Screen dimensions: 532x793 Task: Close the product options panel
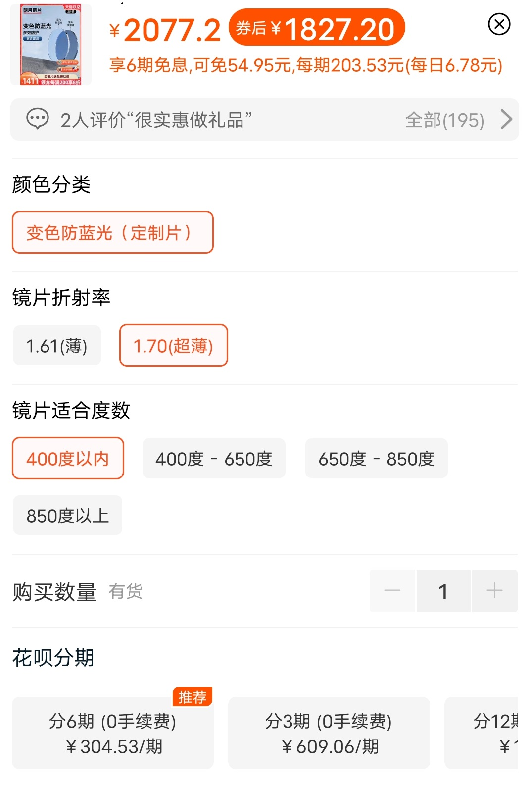pos(499,24)
